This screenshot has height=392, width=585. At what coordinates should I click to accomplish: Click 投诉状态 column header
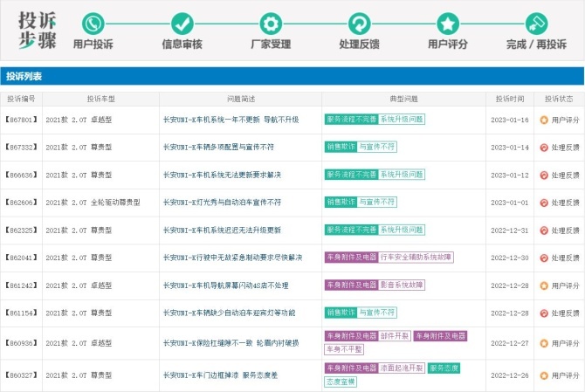[559, 99]
